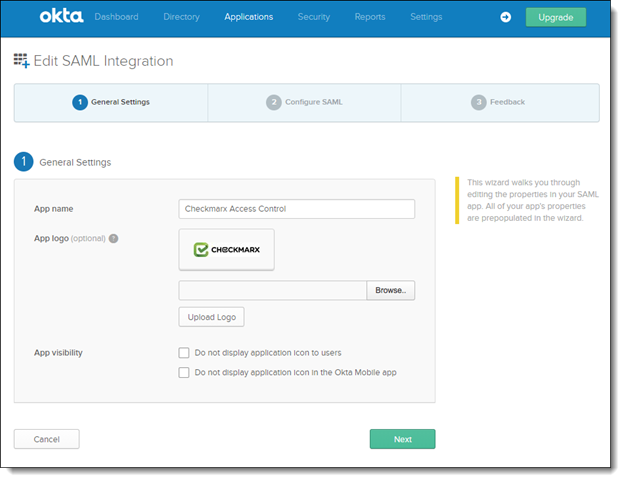This screenshot has height=481, width=624.
Task: Click the Next button
Action: [402, 439]
